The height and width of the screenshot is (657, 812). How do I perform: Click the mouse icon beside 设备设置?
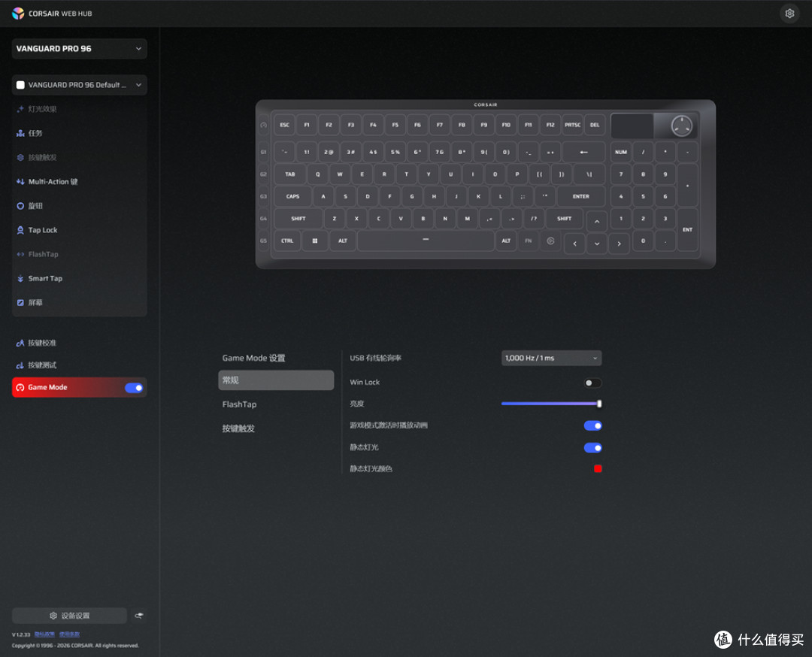coord(139,616)
